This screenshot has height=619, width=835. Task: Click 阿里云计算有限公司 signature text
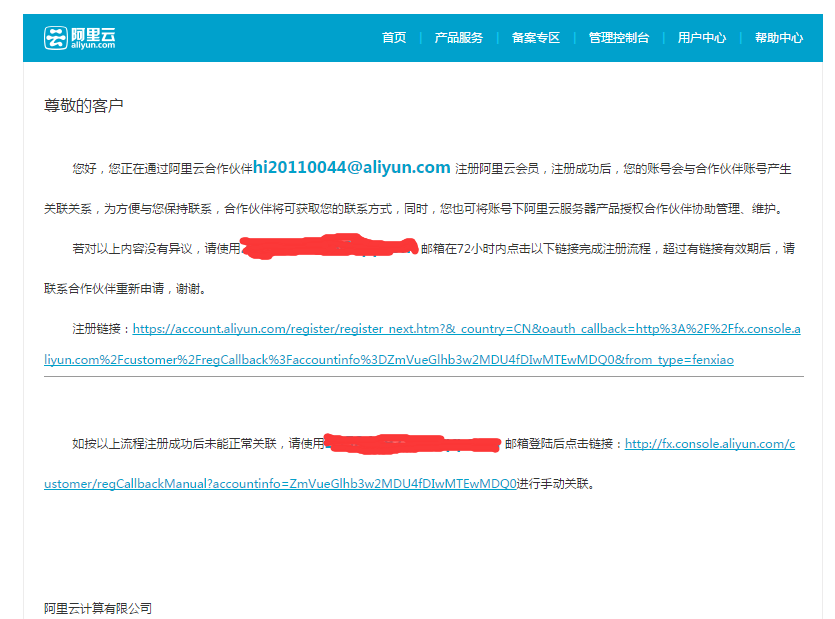[x=98, y=608]
